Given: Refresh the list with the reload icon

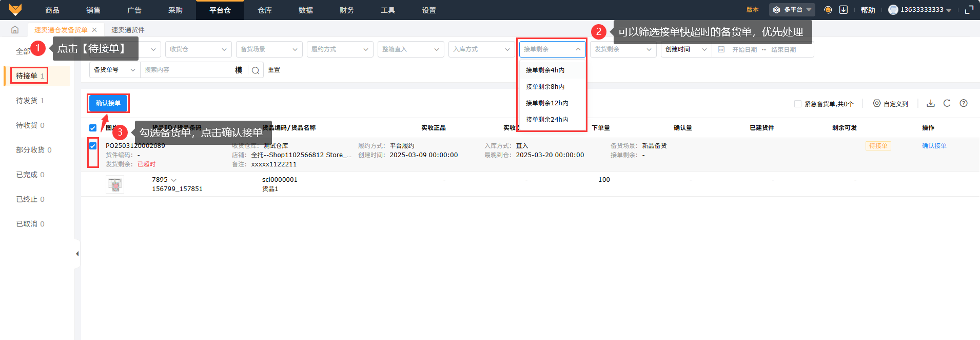Looking at the screenshot, I should (947, 103).
